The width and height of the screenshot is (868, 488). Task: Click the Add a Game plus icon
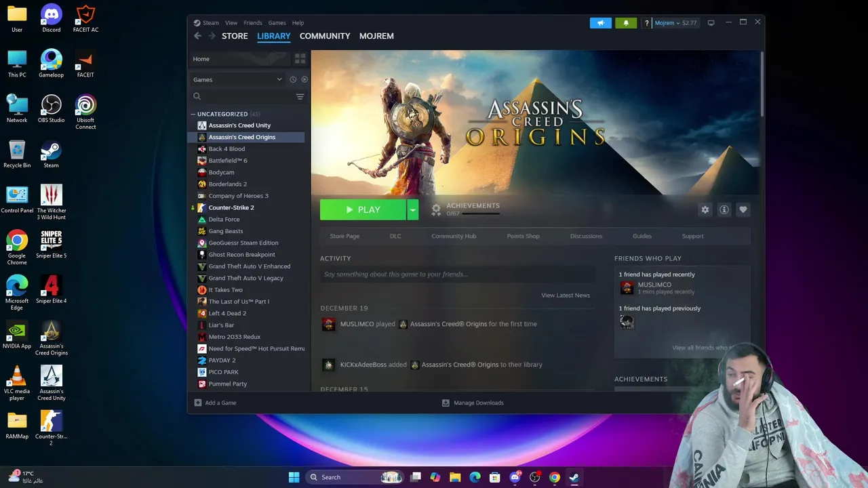198,403
